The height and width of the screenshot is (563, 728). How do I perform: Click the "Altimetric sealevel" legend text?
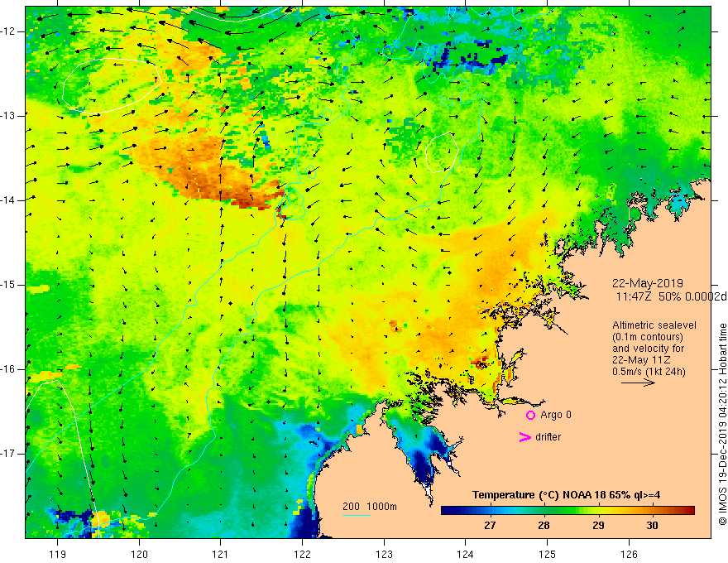click(654, 325)
